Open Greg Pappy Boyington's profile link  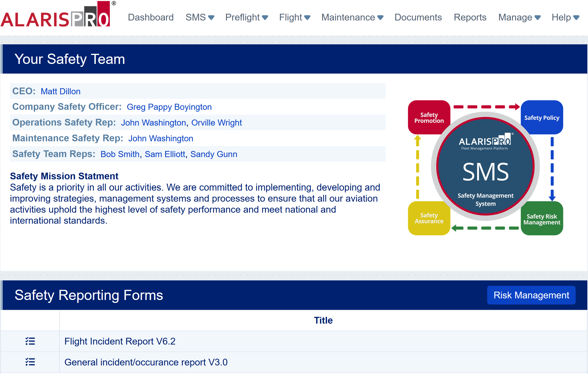click(169, 107)
